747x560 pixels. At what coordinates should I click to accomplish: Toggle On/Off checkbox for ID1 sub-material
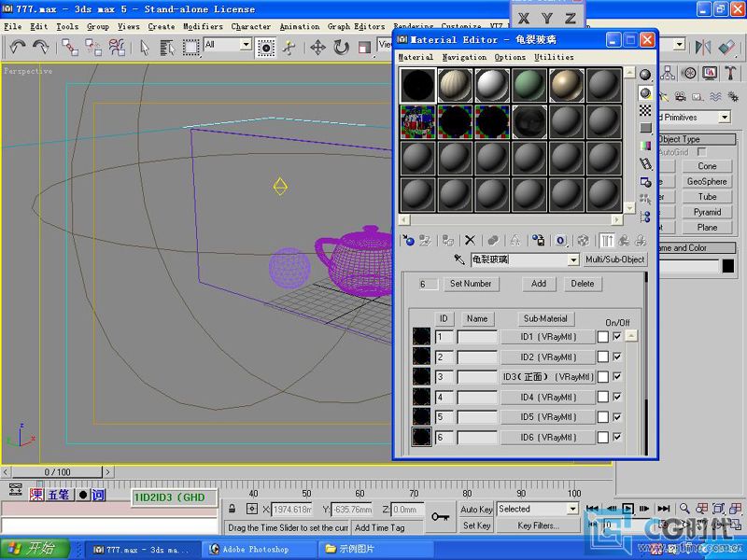(x=617, y=336)
